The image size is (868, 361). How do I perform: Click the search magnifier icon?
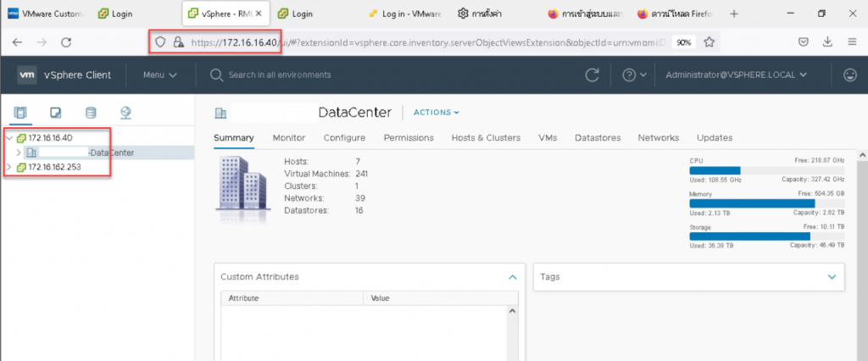(216, 75)
